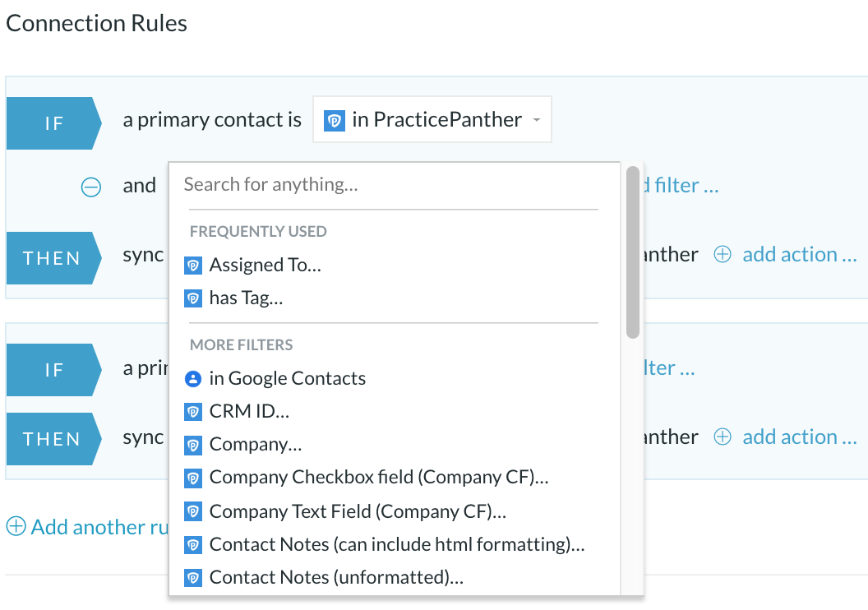
Task: Open the 'in PracticePanther' dropdown
Action: click(432, 119)
